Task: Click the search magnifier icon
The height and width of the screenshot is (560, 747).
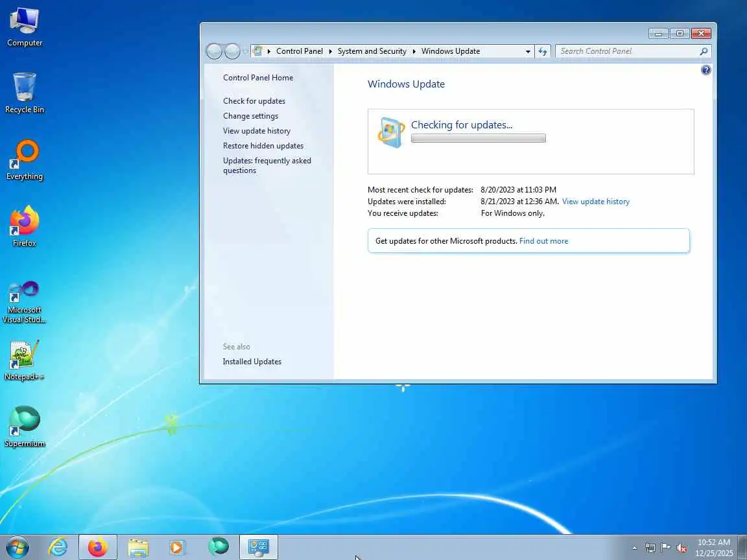Action: tap(704, 51)
